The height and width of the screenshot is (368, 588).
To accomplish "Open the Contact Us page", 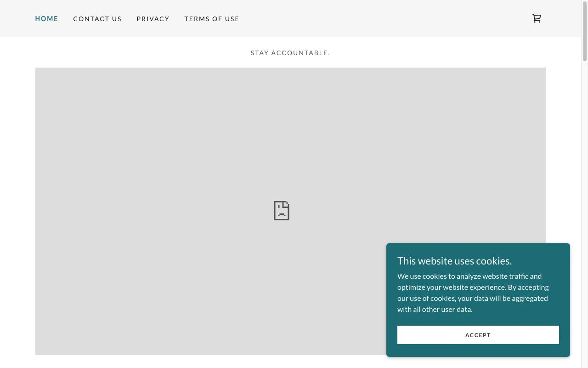I will 97,19.
